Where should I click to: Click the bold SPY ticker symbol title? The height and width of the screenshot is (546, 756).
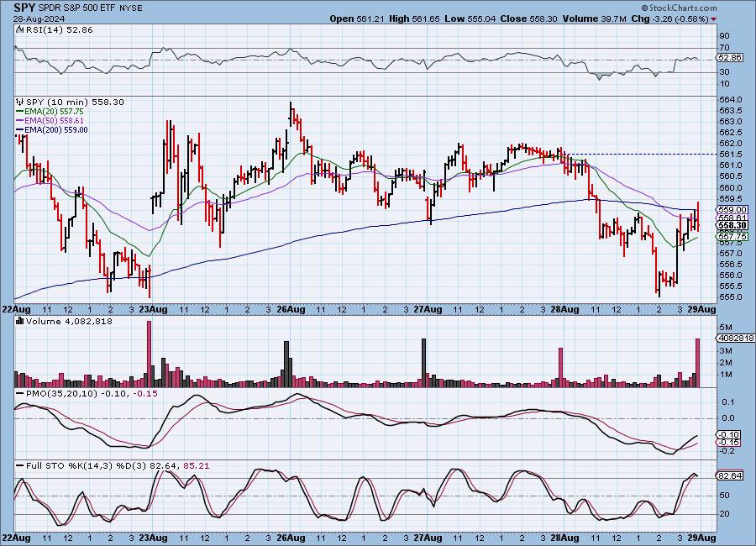[24, 8]
